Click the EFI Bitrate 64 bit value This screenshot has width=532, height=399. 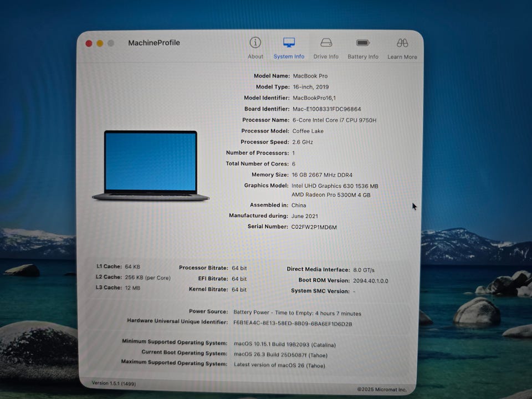click(239, 279)
